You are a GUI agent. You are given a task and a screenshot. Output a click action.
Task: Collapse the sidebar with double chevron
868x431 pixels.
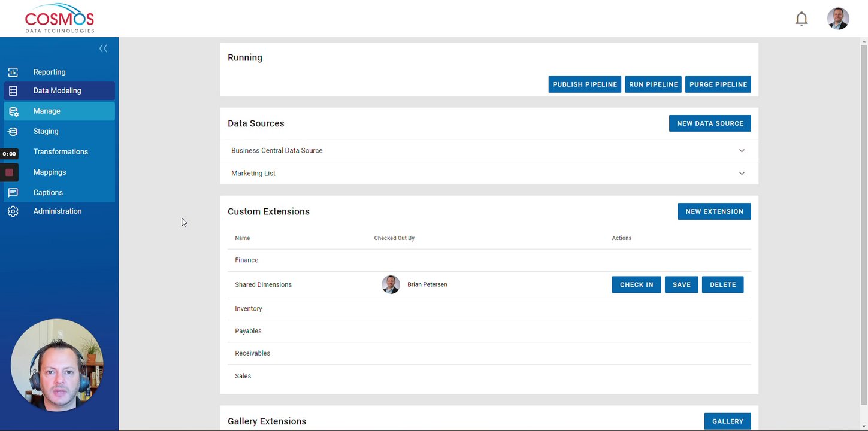pyautogui.click(x=103, y=48)
